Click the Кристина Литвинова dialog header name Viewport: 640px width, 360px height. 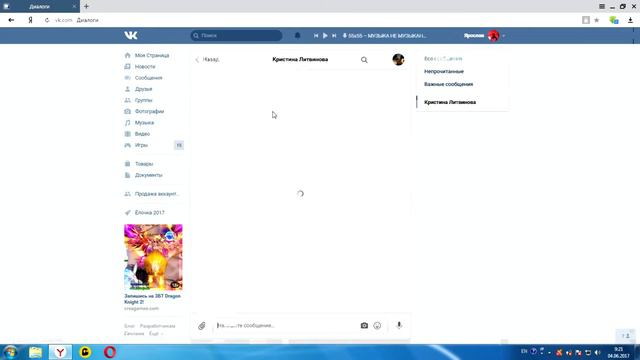pyautogui.click(x=300, y=60)
